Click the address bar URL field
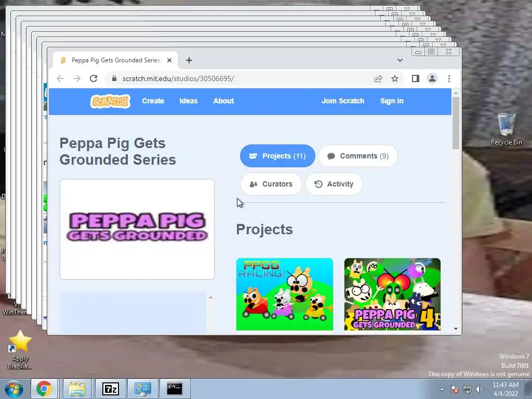The width and height of the screenshot is (532, 399). coord(237,79)
